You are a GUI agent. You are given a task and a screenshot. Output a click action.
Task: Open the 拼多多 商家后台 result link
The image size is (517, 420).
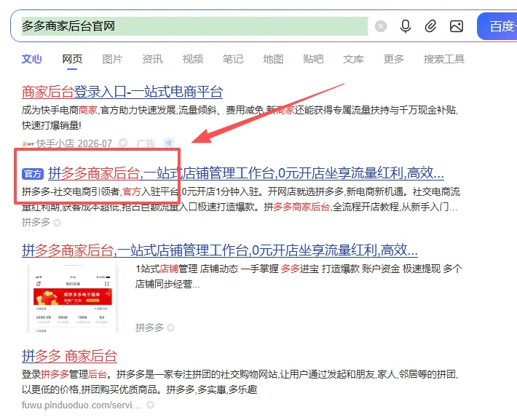click(x=70, y=356)
